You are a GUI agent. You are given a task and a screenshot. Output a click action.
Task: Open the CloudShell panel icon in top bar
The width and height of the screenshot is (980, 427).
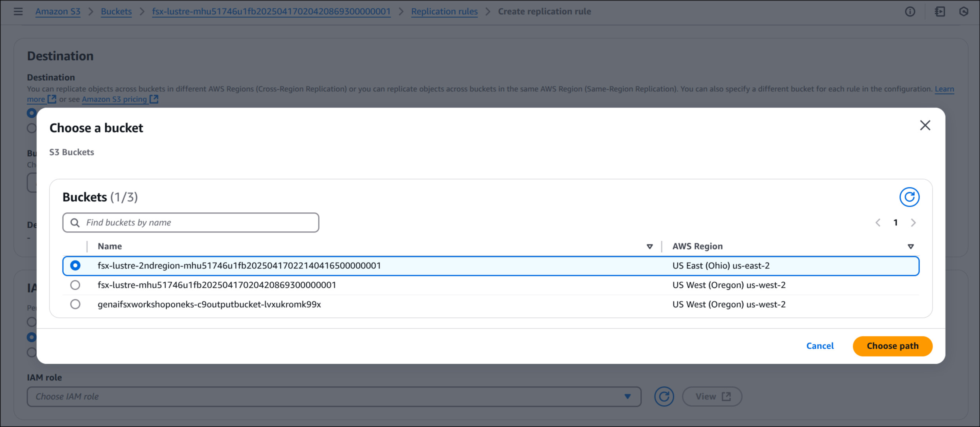pyautogui.click(x=940, y=11)
